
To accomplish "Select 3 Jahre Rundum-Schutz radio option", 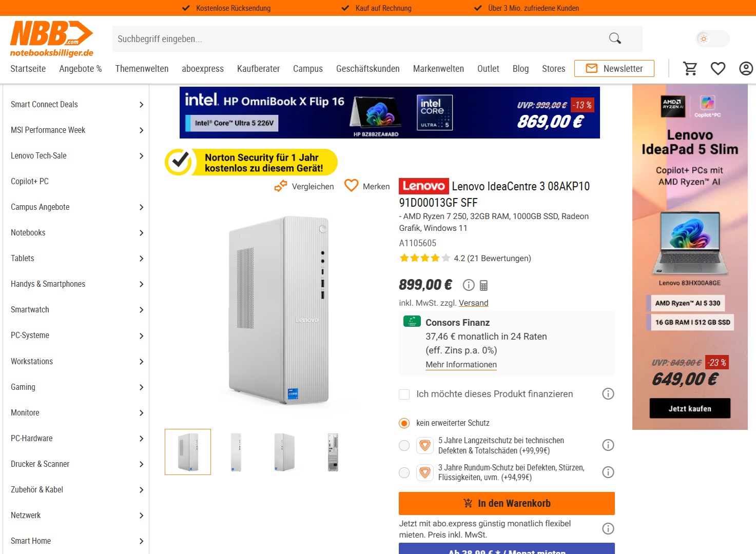I will coord(404,472).
